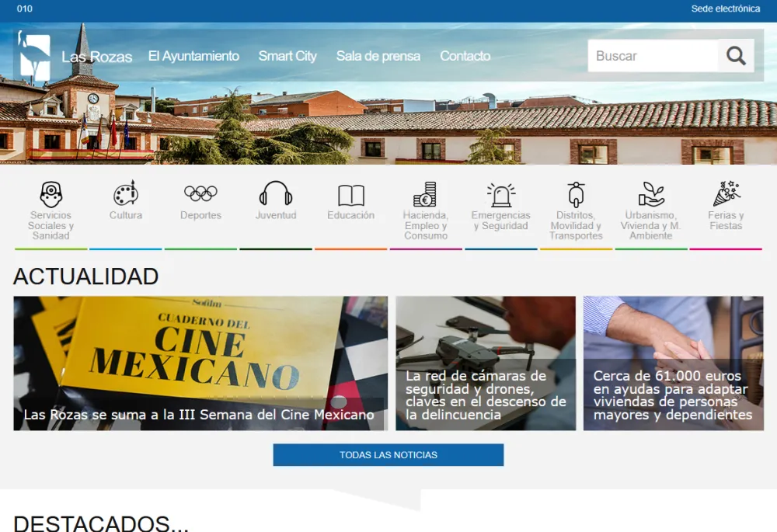Click the Deportes text label
This screenshot has height=532, width=777.
(200, 215)
